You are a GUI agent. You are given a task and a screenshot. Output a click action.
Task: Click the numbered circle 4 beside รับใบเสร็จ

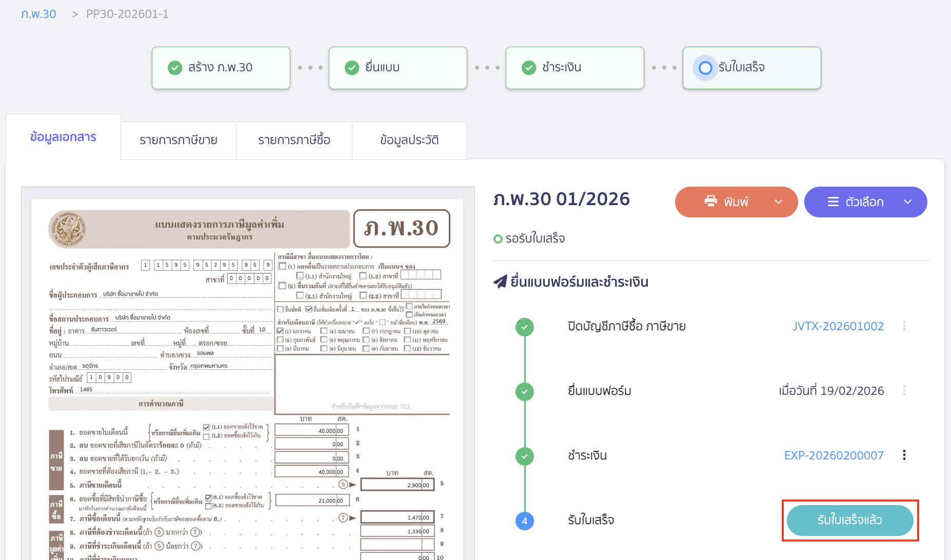(x=524, y=521)
